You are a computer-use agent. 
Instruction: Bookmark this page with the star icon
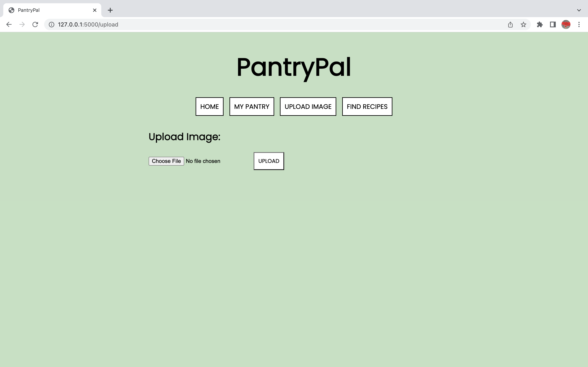[x=523, y=24]
